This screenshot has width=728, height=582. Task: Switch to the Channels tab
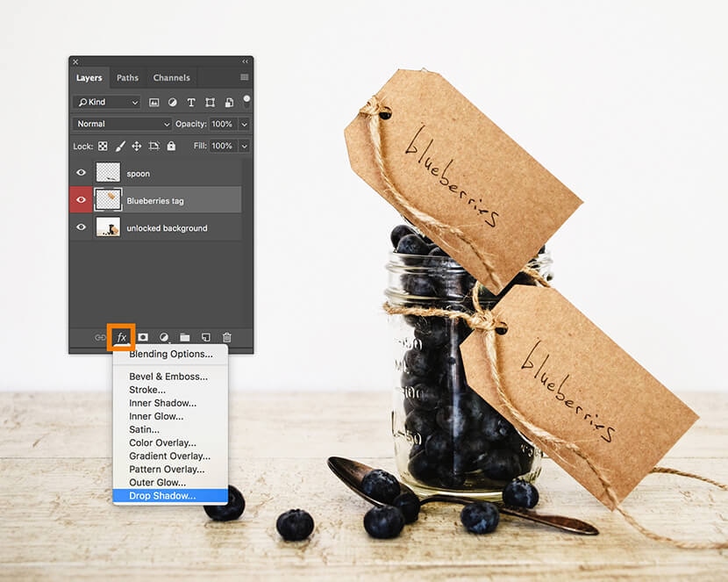pyautogui.click(x=172, y=78)
